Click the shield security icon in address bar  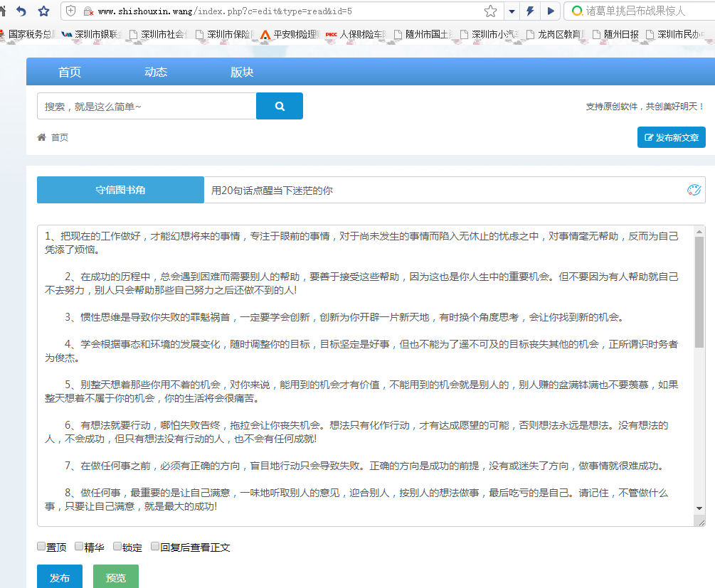pos(70,11)
